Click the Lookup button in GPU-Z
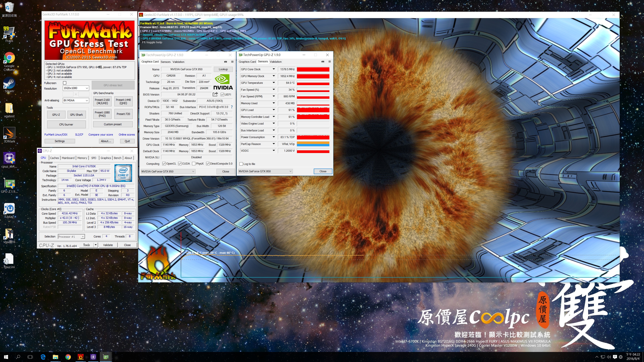This screenshot has width=644, height=362. 223,69
